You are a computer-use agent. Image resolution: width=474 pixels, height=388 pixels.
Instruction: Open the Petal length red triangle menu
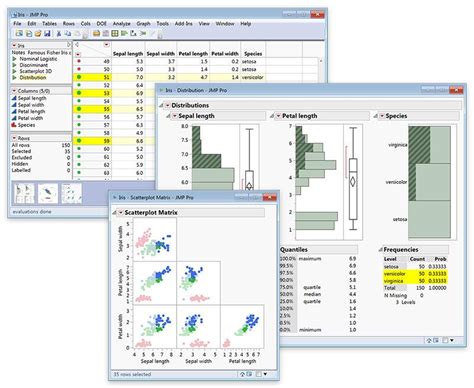click(x=278, y=116)
